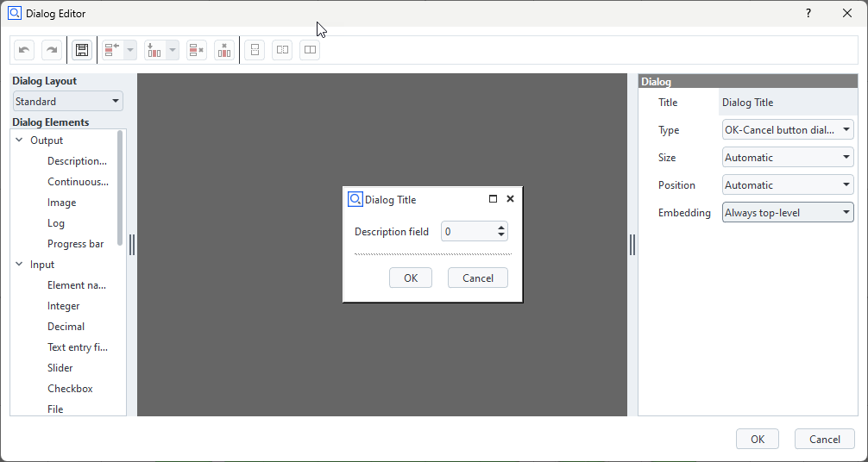Click the undo arrow in the toolbar
The width and height of the screenshot is (868, 462).
click(24, 50)
